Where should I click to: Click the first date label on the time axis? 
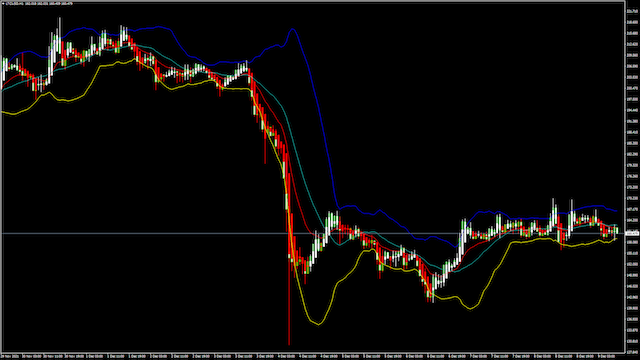tap(9, 356)
